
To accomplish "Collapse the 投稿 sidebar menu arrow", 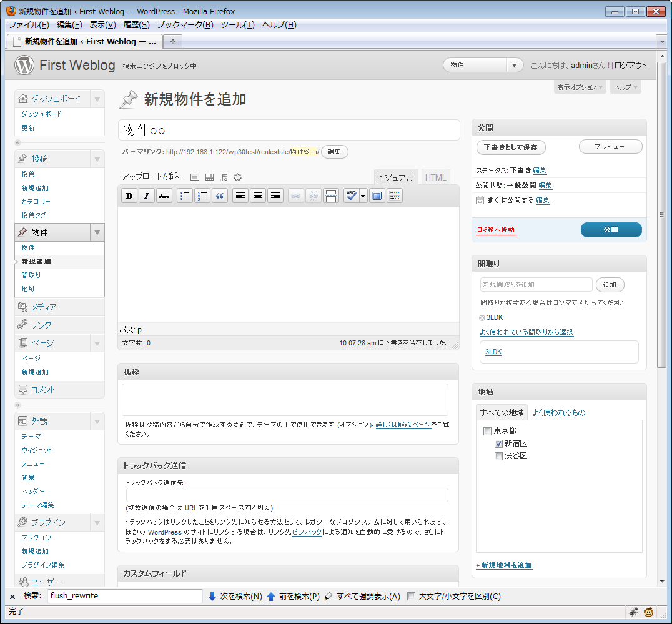I will point(97,159).
